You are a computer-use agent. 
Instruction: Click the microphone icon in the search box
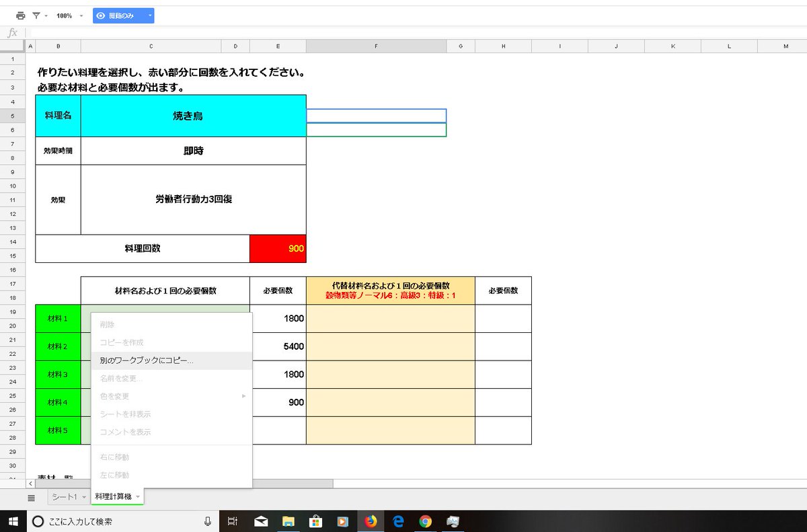point(207,521)
